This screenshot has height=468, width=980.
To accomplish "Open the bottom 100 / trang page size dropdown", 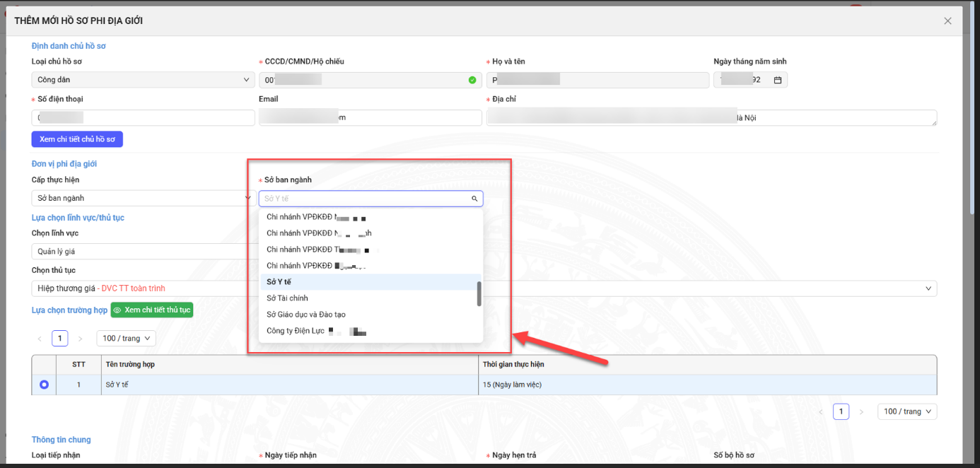I will tap(906, 411).
